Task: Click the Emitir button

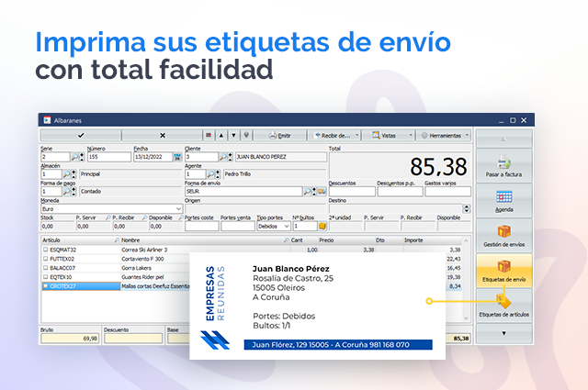Action: [x=279, y=135]
